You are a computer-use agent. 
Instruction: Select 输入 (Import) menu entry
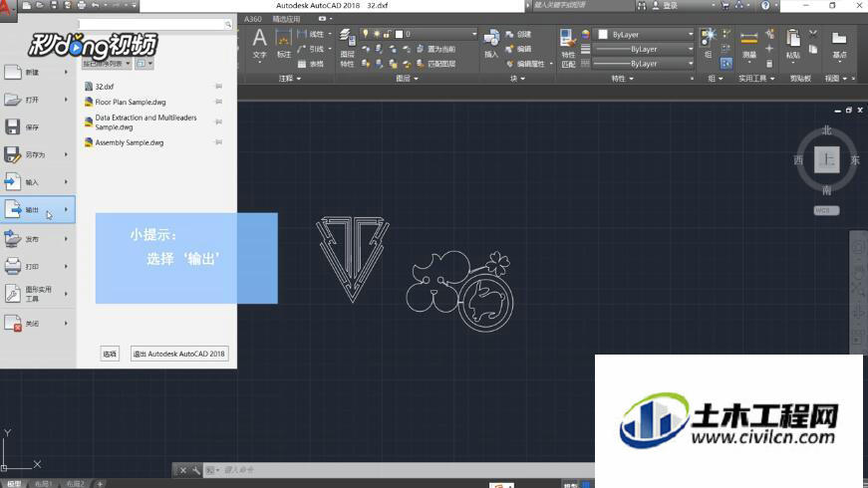[38, 182]
